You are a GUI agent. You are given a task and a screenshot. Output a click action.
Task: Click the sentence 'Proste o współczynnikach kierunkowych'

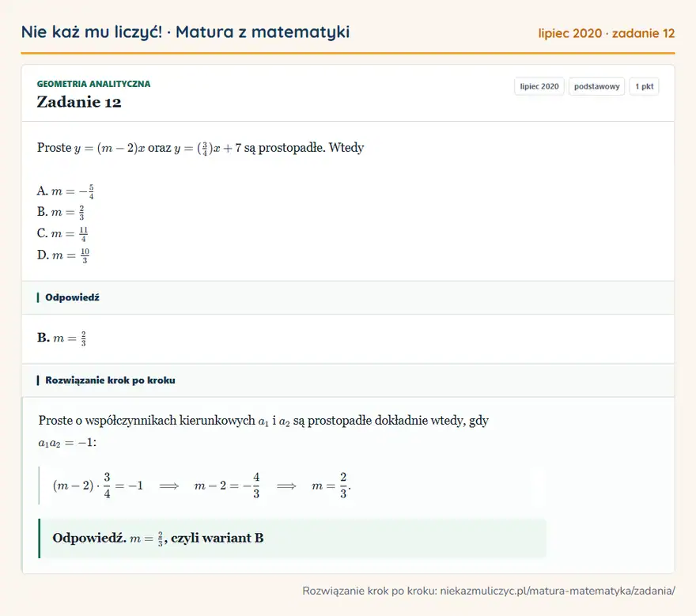[x=263, y=420]
